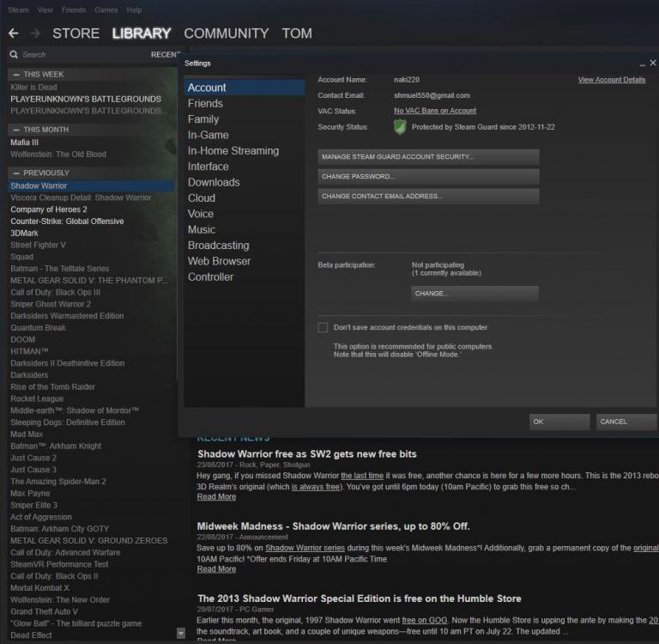Screen dimensions: 659x644
Task: Select DOOM in game list
Action: click(x=22, y=339)
